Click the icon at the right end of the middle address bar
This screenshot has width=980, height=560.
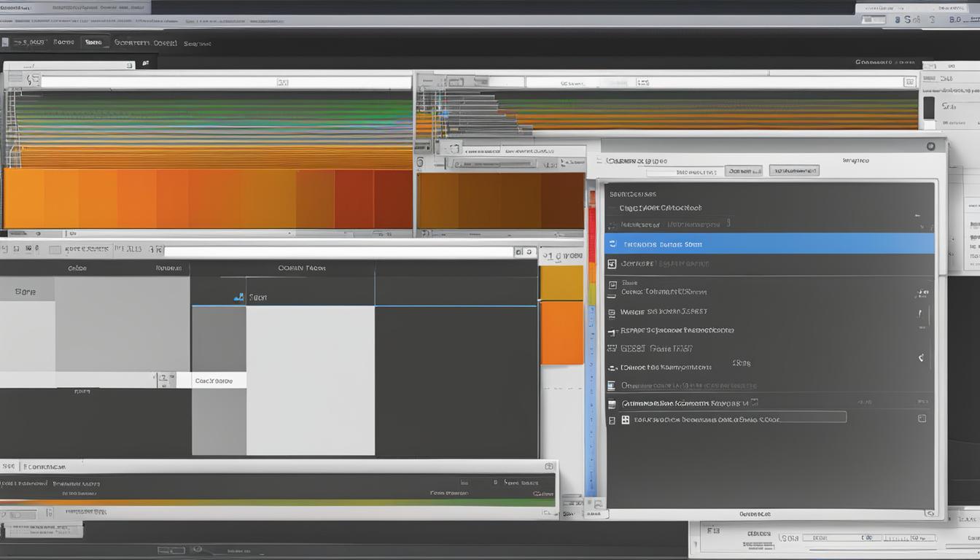click(529, 252)
